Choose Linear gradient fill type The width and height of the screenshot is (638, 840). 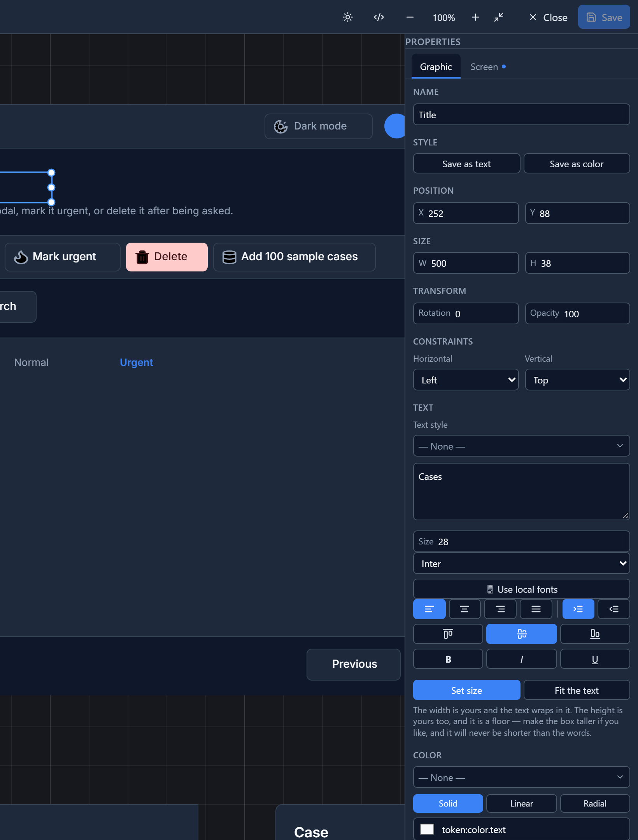click(x=522, y=803)
